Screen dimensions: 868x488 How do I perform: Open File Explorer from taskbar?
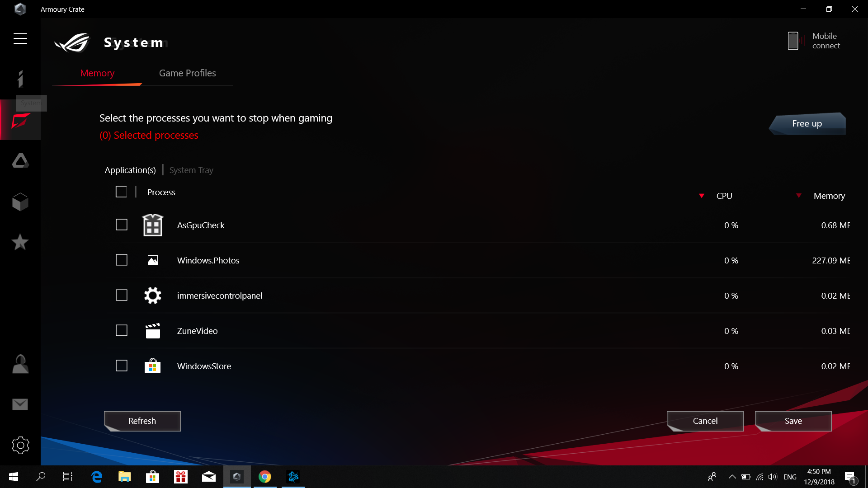click(x=125, y=477)
